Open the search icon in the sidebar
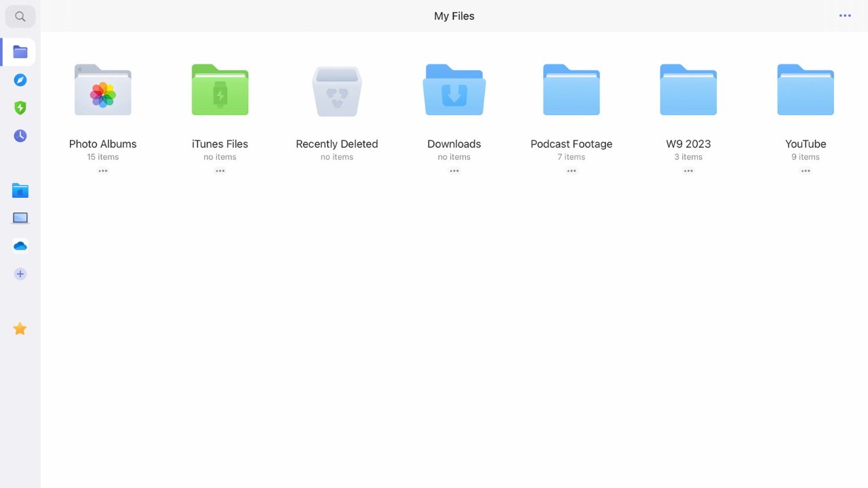Image resolution: width=868 pixels, height=488 pixels. 20,16
